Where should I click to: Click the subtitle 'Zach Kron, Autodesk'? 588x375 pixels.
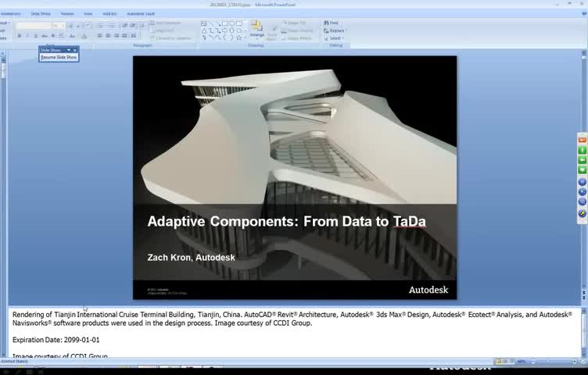(192, 258)
